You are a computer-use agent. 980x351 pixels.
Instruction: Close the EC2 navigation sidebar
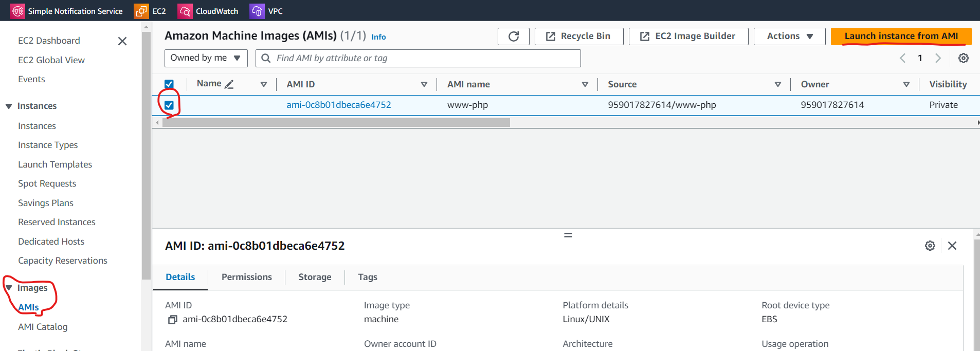click(x=122, y=41)
